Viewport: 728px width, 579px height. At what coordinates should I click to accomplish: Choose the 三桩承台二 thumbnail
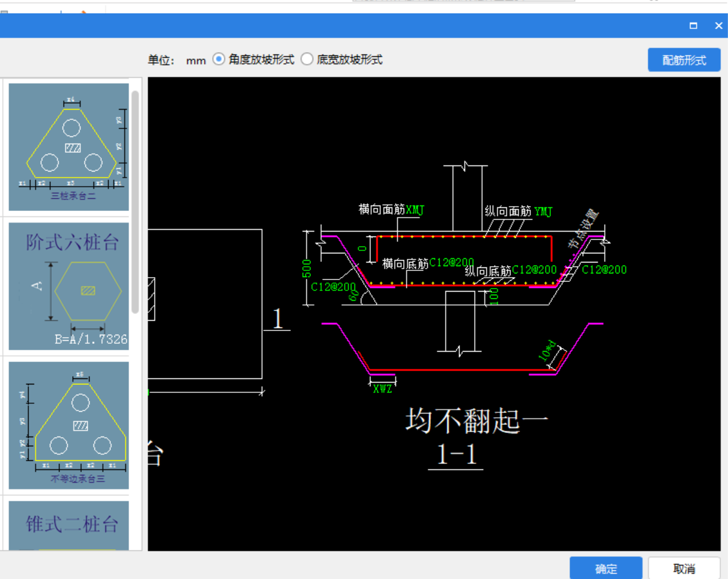point(69,147)
